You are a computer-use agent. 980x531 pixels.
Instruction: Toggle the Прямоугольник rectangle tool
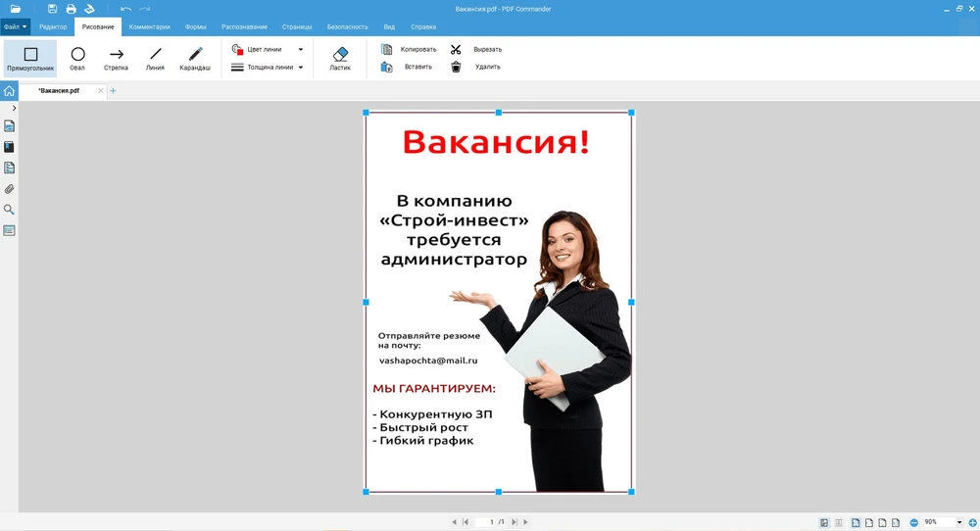point(30,59)
